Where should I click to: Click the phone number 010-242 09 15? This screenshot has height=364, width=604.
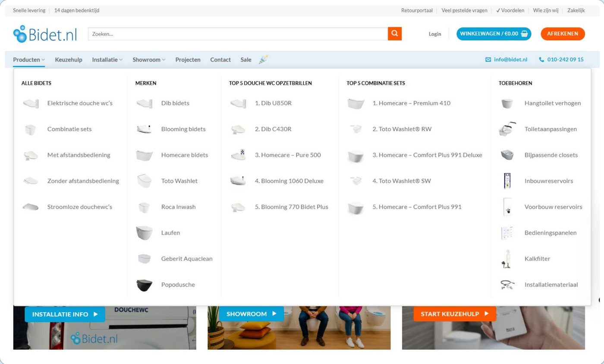click(x=561, y=60)
